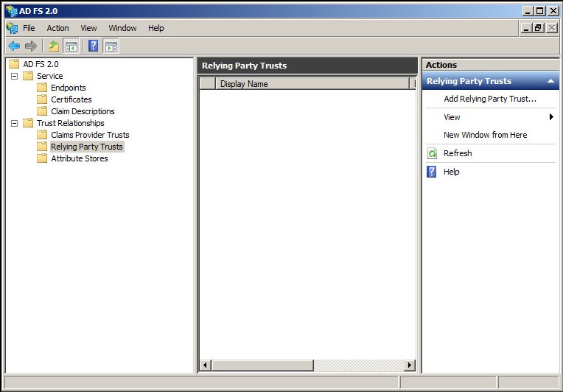Open the Help menu in menu bar
This screenshot has height=392, width=563.
point(155,28)
